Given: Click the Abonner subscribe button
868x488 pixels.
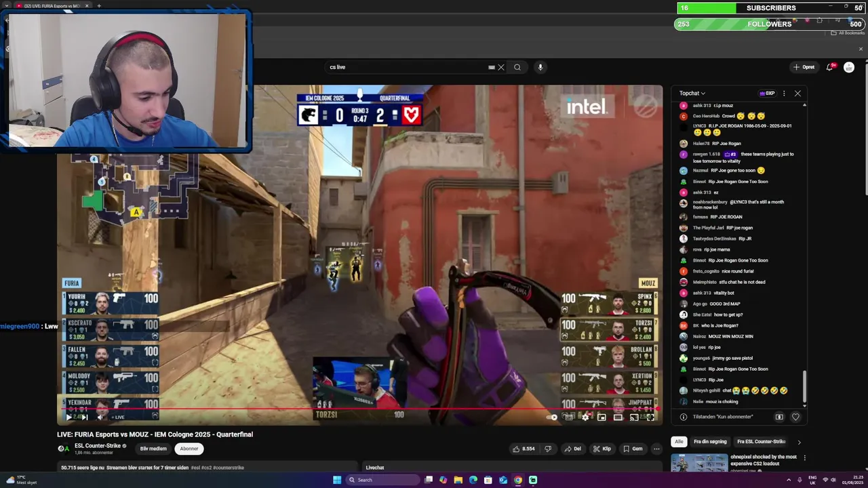Looking at the screenshot, I should [x=189, y=449].
